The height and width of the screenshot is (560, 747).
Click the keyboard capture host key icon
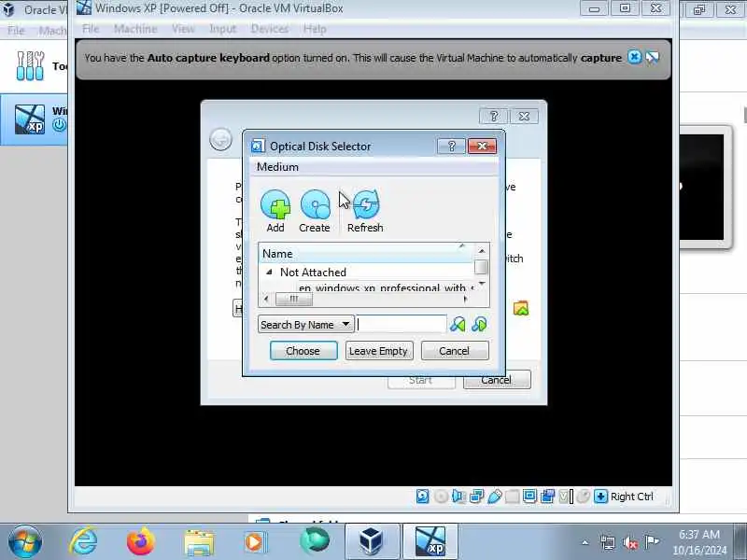(x=600, y=497)
